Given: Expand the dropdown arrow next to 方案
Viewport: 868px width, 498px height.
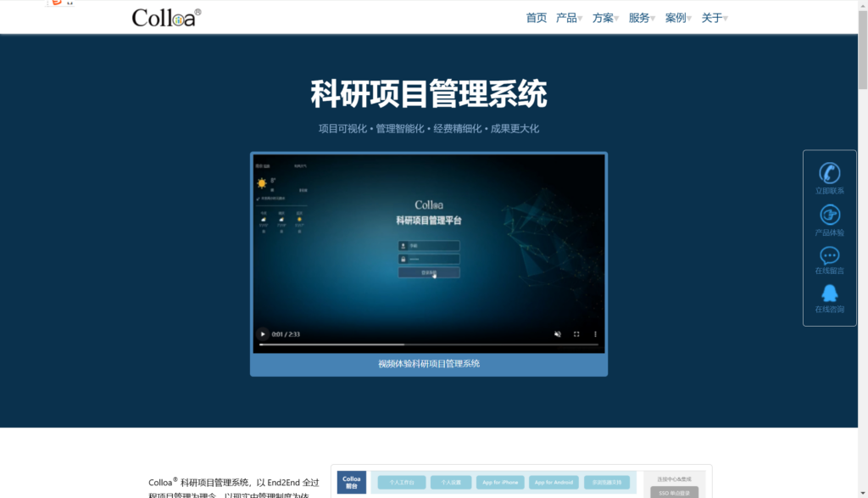Looking at the screenshot, I should point(617,19).
